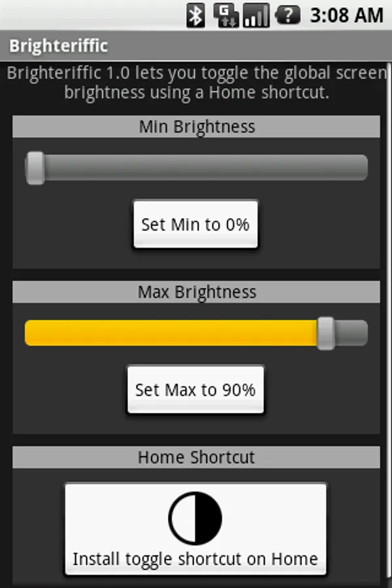The image size is (392, 588).
Task: Tap the Bluetooth status bar icon
Action: 195,15
